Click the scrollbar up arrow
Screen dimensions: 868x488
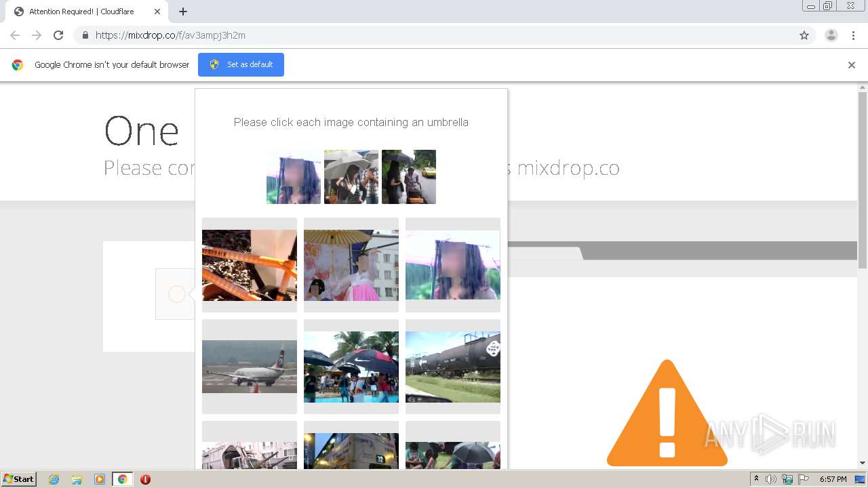(x=863, y=87)
